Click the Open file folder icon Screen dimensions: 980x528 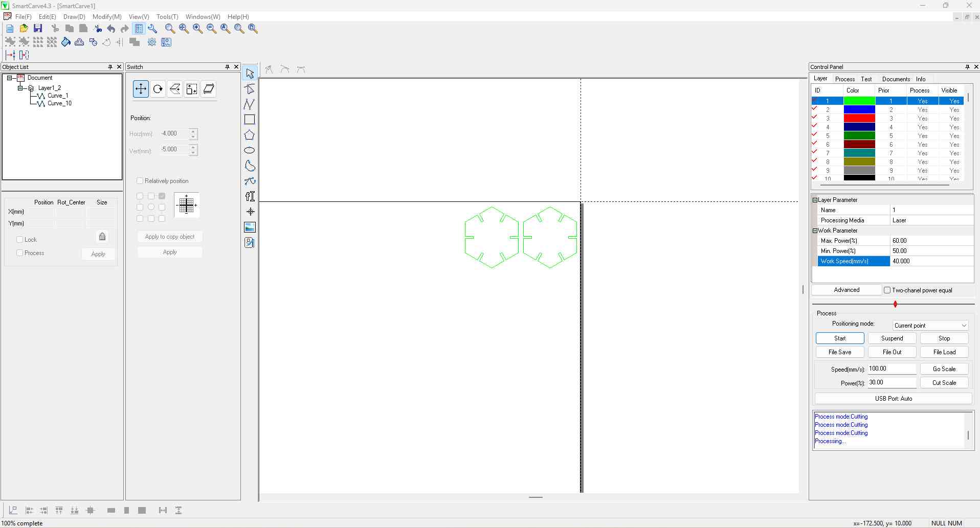24,29
